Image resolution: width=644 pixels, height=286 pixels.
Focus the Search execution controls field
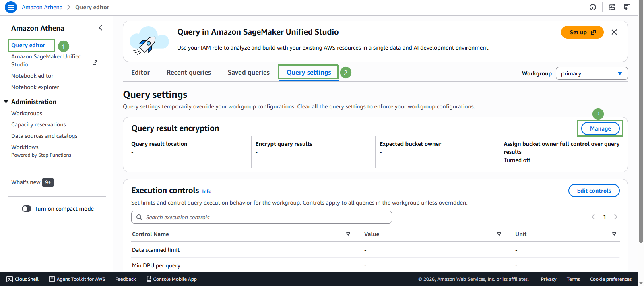[x=262, y=217]
